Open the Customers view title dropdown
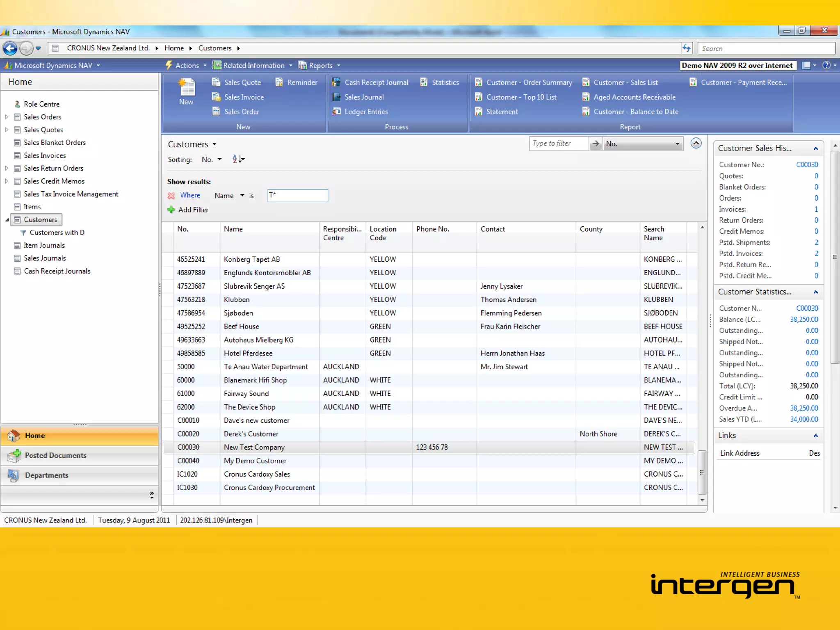The height and width of the screenshot is (630, 840). [x=192, y=144]
